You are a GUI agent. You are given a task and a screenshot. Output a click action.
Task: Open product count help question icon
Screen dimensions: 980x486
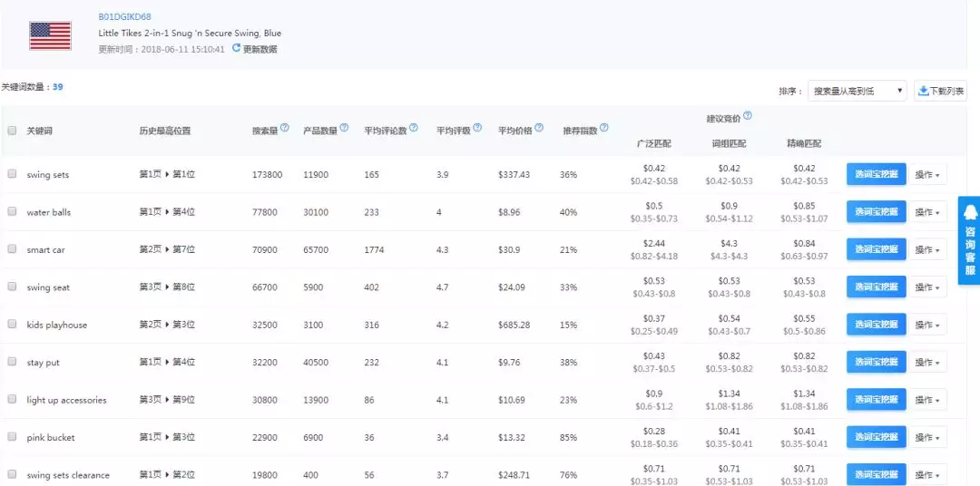coord(345,128)
